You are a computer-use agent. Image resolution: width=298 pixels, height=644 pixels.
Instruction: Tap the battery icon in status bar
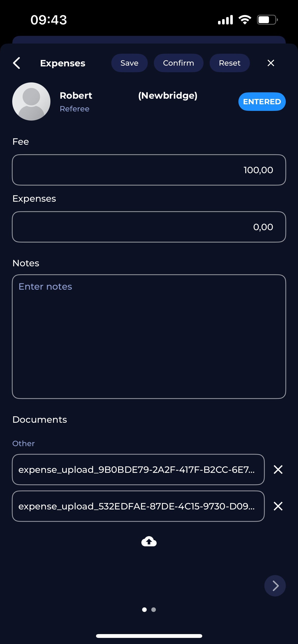(x=267, y=20)
